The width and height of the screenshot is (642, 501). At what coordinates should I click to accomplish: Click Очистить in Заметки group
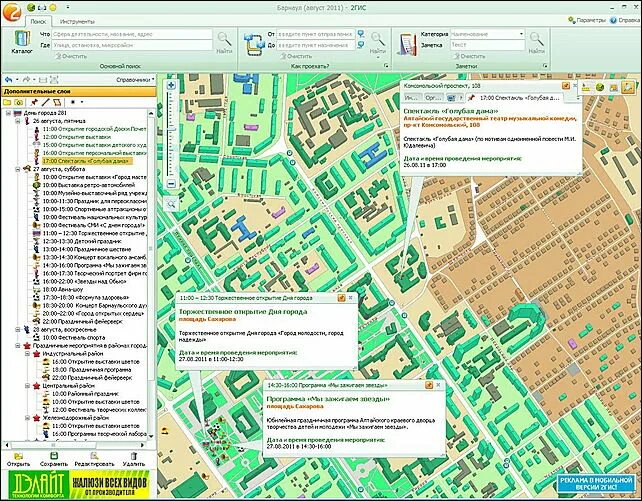click(x=469, y=56)
